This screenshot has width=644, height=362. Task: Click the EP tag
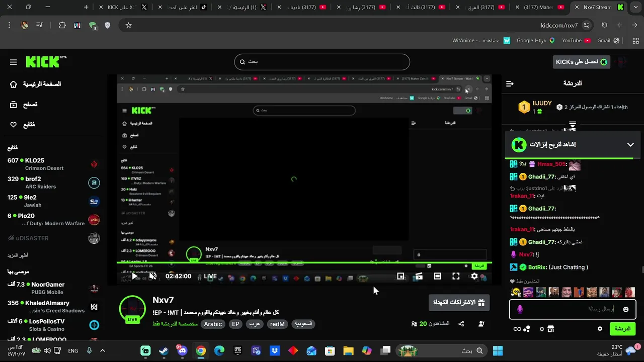[x=235, y=324]
